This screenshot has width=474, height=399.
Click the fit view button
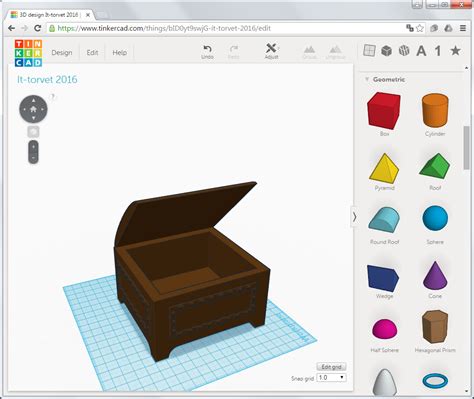tap(33, 132)
